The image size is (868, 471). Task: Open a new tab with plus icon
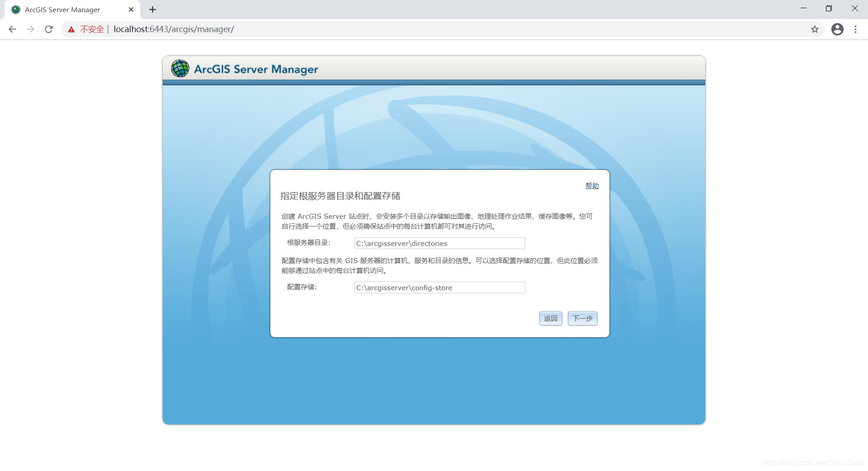tap(152, 9)
